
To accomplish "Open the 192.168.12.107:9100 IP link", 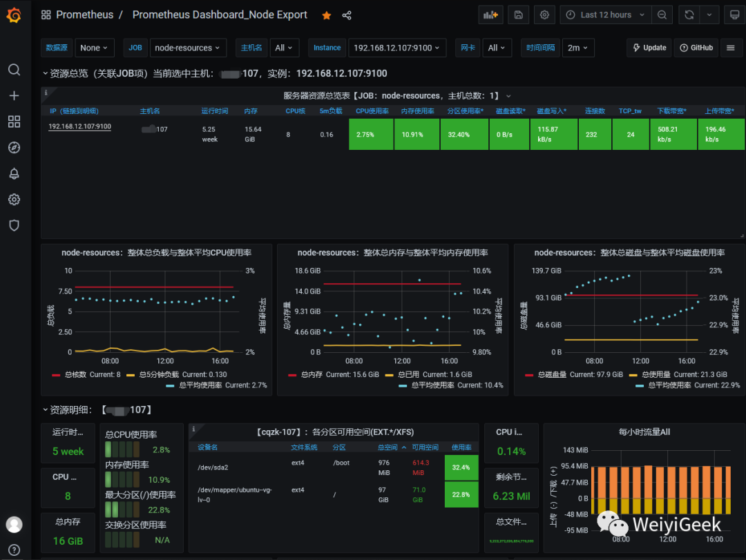I will click(80, 126).
